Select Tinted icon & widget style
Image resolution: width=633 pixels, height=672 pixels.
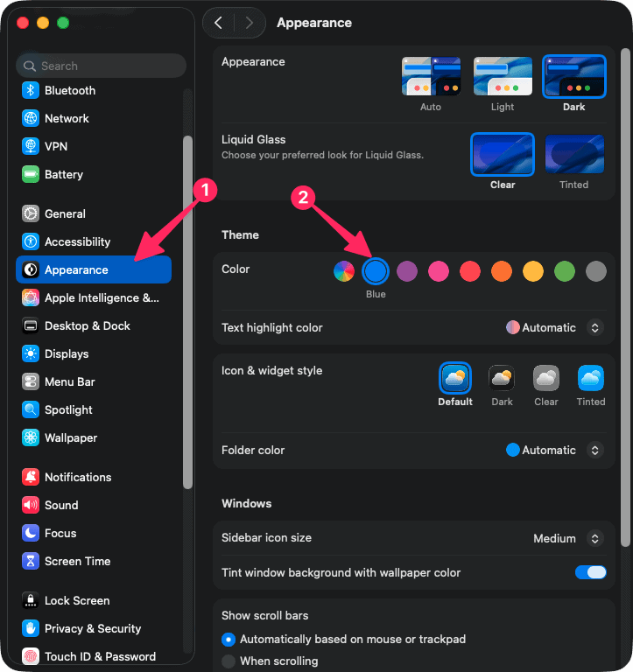point(591,378)
